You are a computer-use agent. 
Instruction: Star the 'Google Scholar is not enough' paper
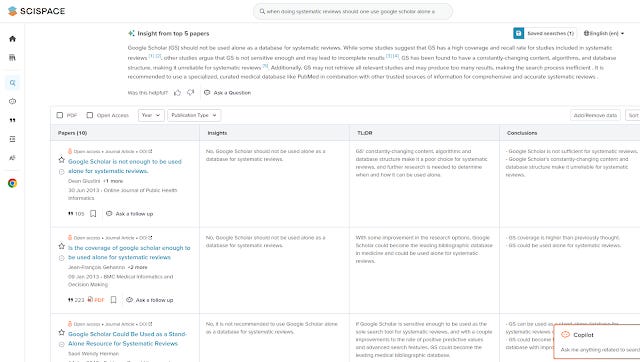62,160
